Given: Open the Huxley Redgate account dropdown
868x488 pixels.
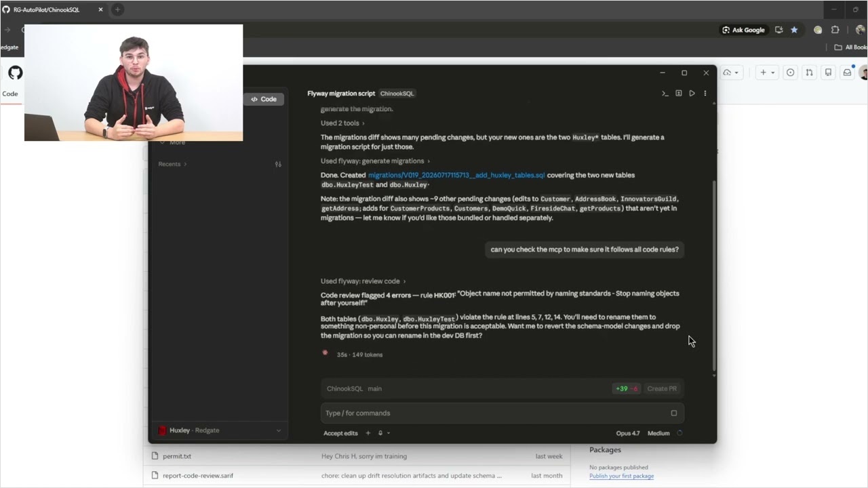Looking at the screenshot, I should pos(219,430).
